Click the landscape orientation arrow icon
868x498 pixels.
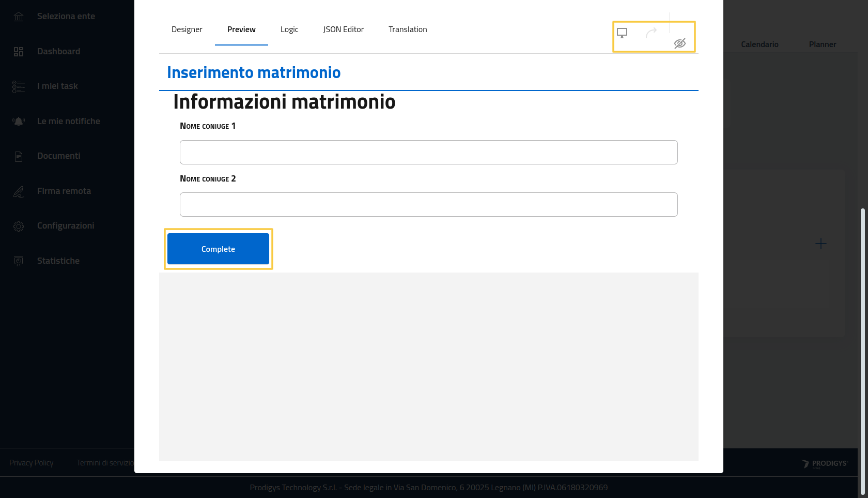point(651,33)
